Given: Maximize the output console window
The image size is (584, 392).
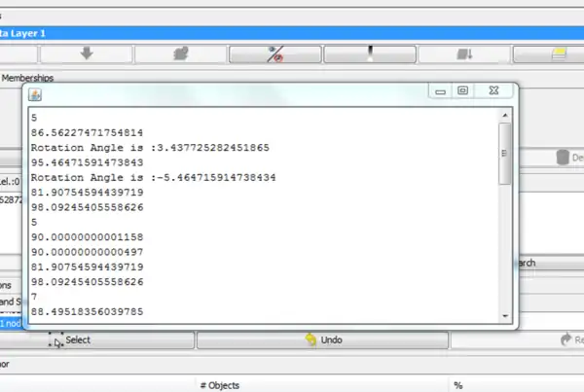Looking at the screenshot, I should tap(462, 92).
